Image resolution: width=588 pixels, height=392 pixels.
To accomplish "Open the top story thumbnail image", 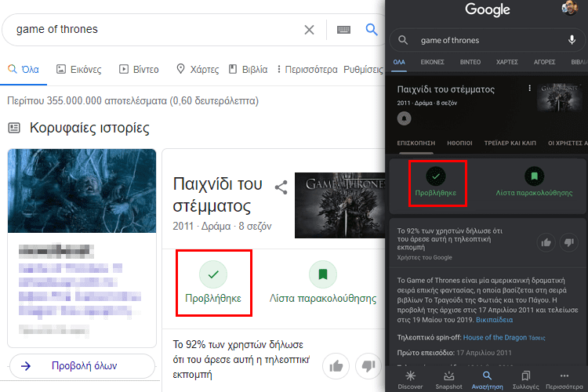I will (82, 191).
